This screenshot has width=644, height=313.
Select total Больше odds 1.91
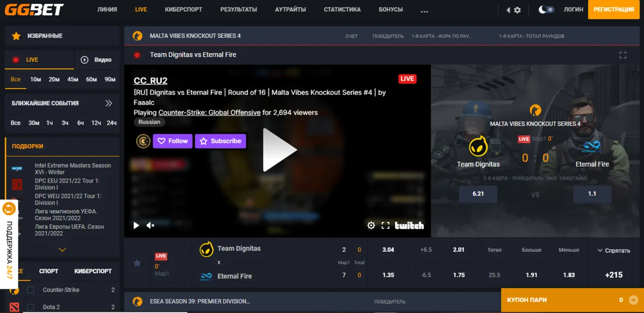pos(531,275)
